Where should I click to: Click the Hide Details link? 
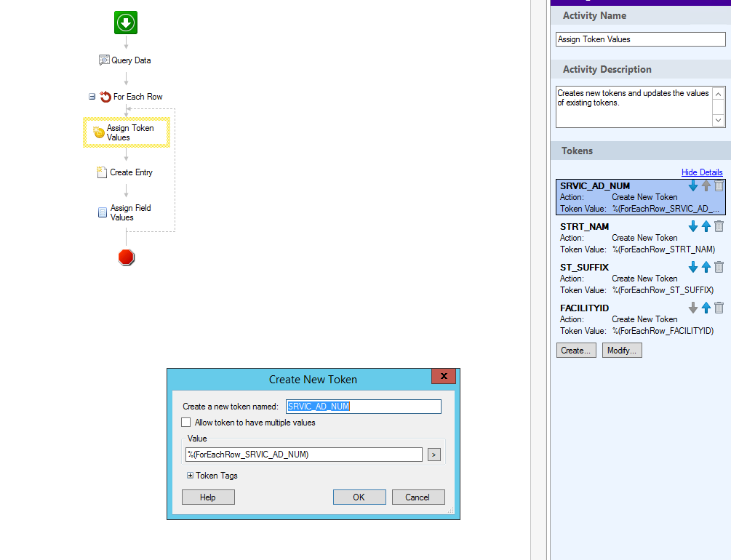pyautogui.click(x=701, y=172)
